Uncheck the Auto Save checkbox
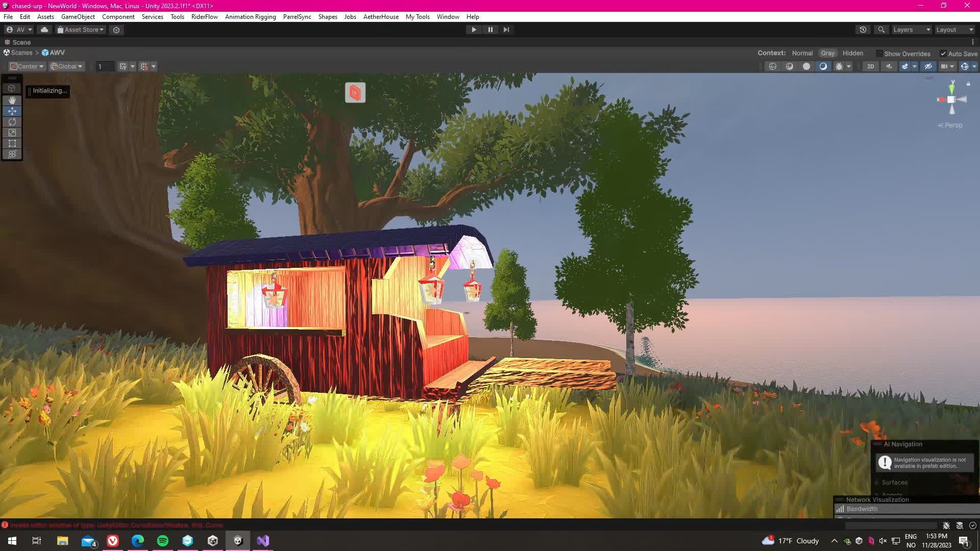Image resolution: width=980 pixels, height=551 pixels. tap(943, 54)
